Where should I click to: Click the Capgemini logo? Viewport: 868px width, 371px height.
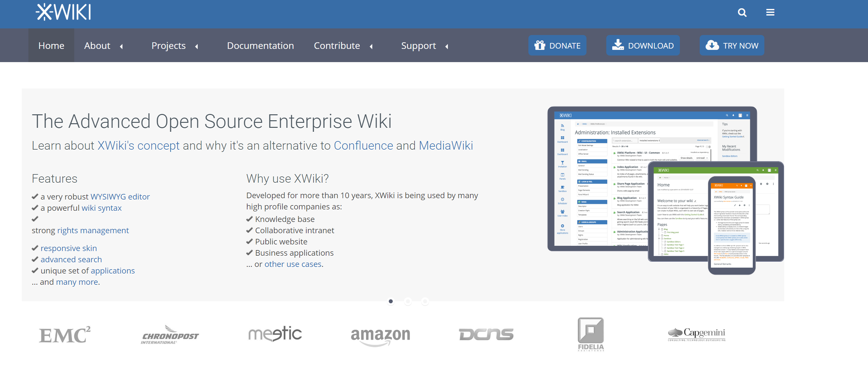696,334
